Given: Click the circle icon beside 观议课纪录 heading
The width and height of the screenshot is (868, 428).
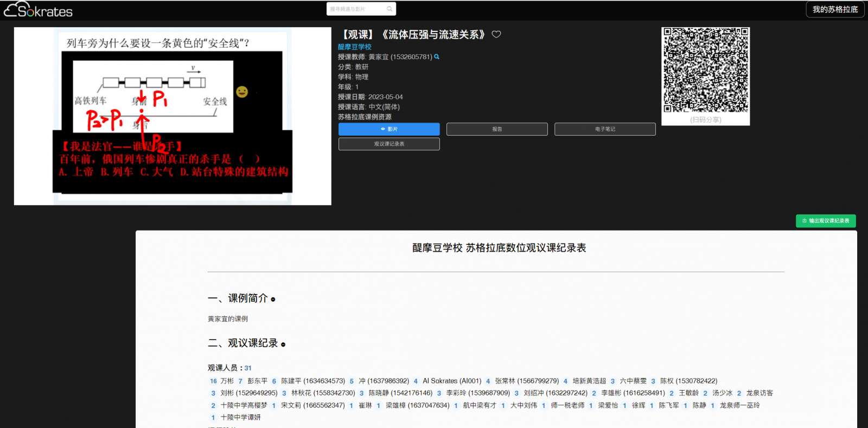Looking at the screenshot, I should tap(283, 344).
